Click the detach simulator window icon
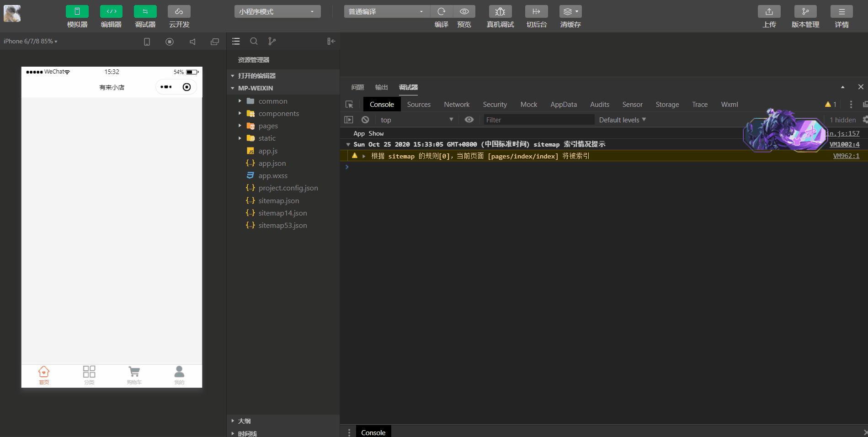Image resolution: width=868 pixels, height=437 pixels. tap(215, 42)
